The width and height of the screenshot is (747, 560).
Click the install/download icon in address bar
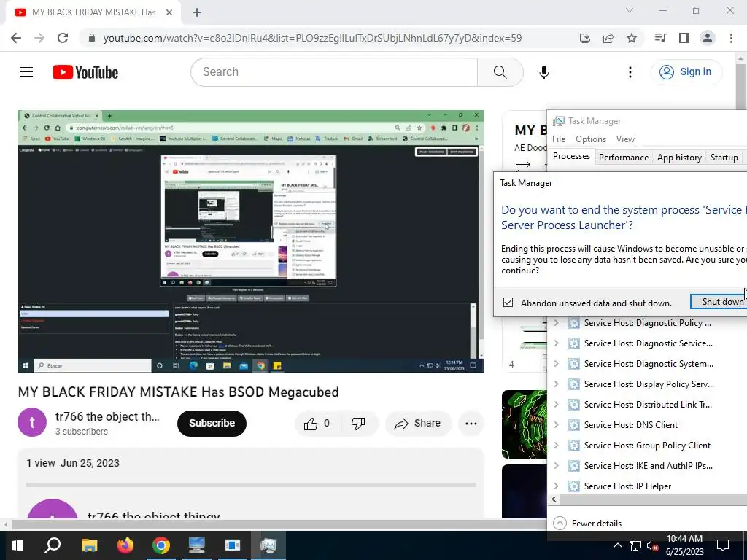[584, 38]
